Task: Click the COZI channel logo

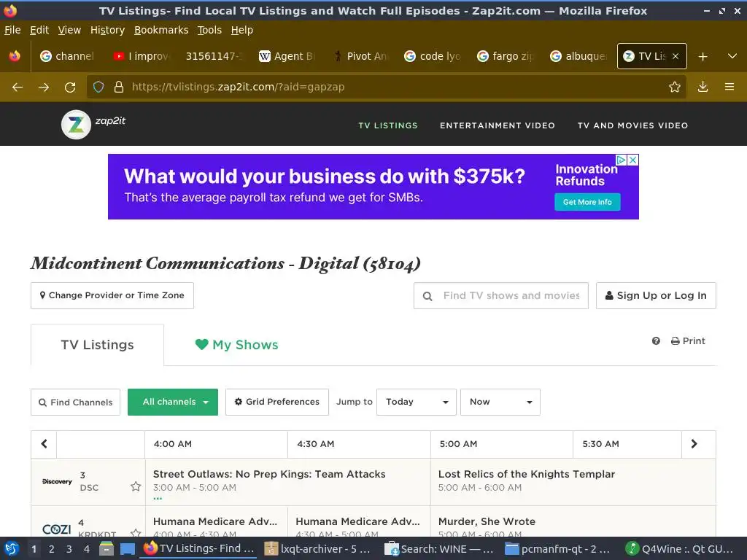Action: (57, 529)
